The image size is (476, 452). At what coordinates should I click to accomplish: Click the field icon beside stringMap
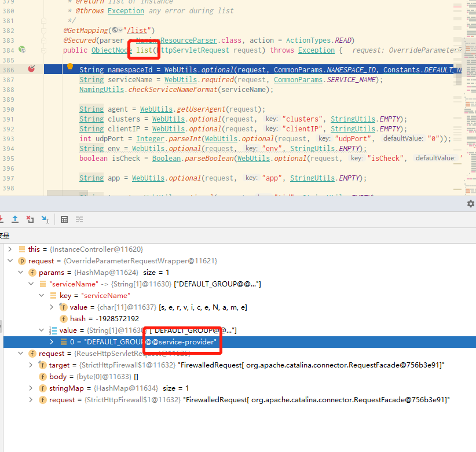42,388
